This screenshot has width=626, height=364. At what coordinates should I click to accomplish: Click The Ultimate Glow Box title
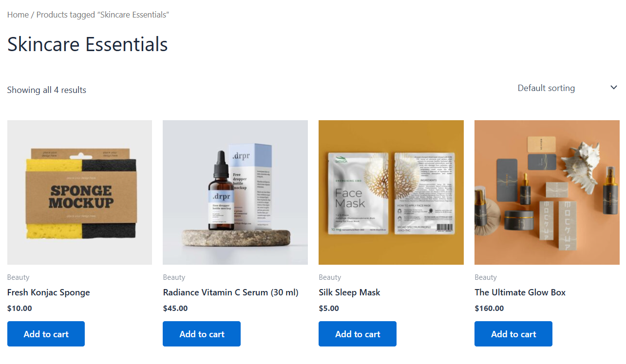[x=520, y=292]
